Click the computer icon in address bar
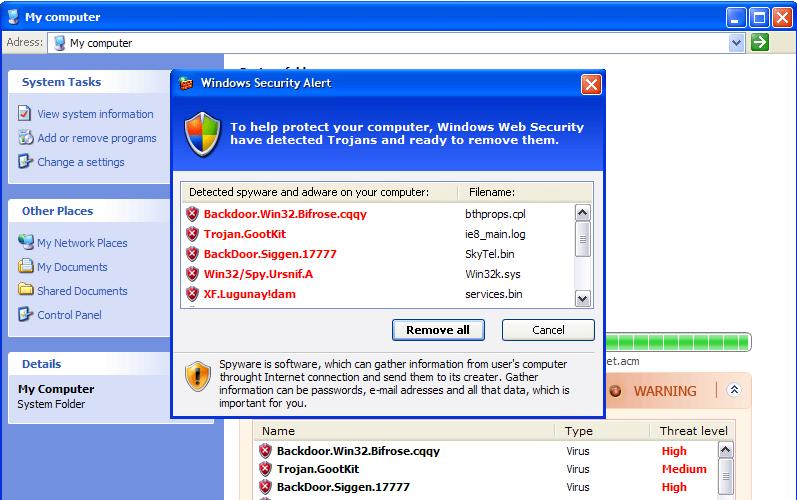The image size is (797, 500). 59,43
